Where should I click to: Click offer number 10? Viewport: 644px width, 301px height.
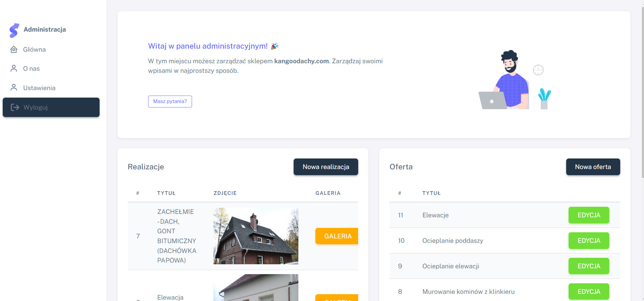click(401, 240)
